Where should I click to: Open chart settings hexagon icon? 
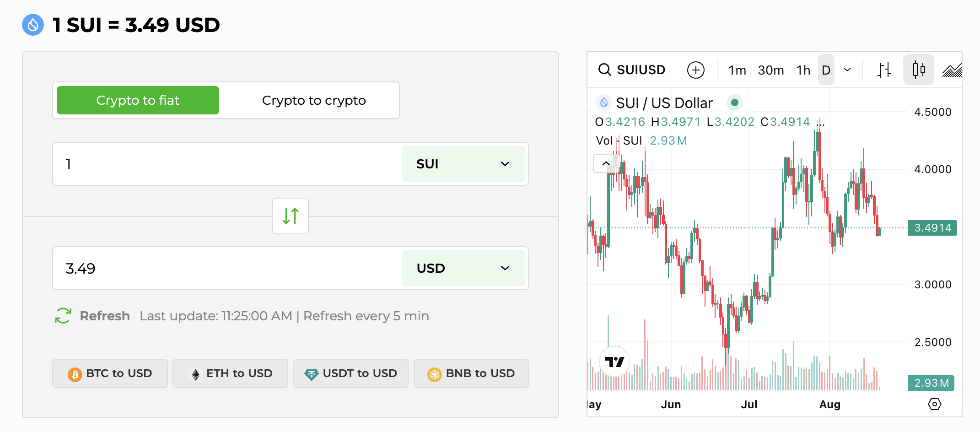tap(934, 404)
